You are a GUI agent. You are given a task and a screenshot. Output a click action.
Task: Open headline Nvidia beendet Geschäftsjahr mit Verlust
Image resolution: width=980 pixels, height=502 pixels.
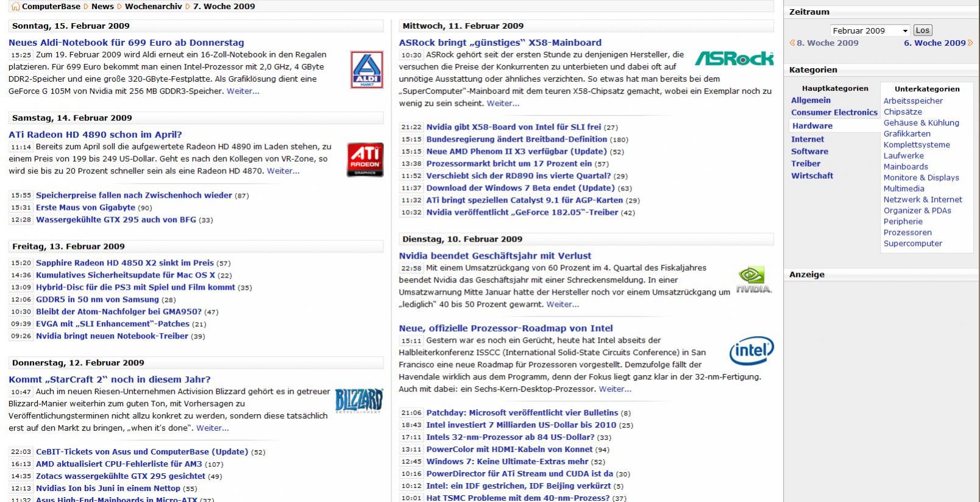click(x=495, y=256)
